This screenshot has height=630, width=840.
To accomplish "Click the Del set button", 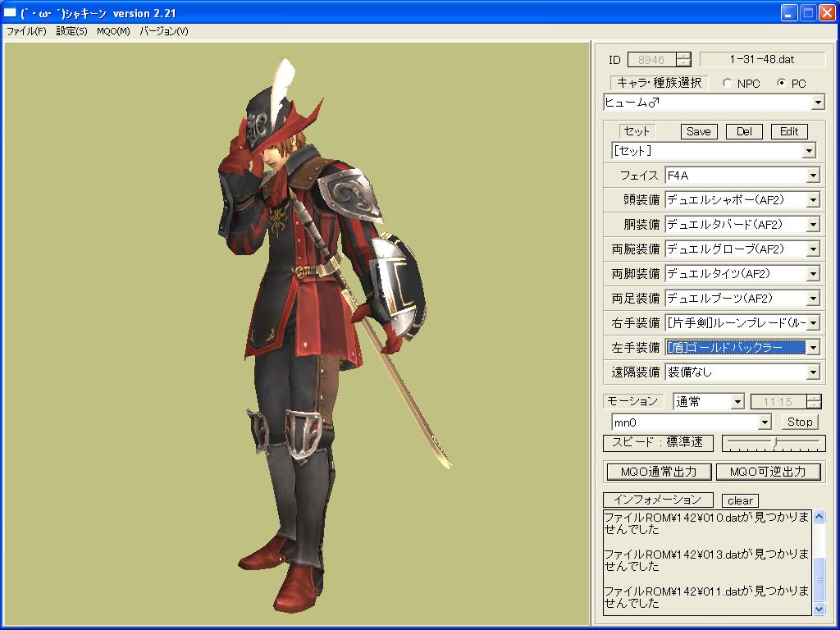I will (744, 131).
